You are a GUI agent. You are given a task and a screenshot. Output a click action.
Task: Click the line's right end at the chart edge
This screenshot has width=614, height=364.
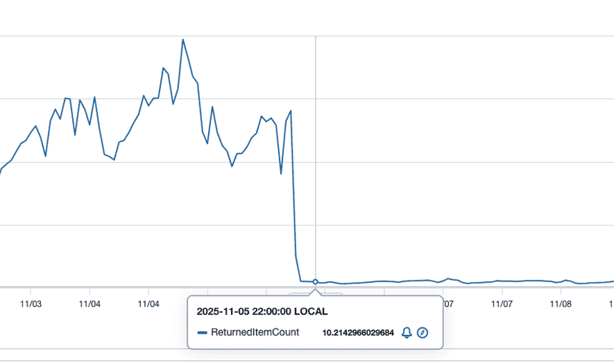(x=612, y=281)
